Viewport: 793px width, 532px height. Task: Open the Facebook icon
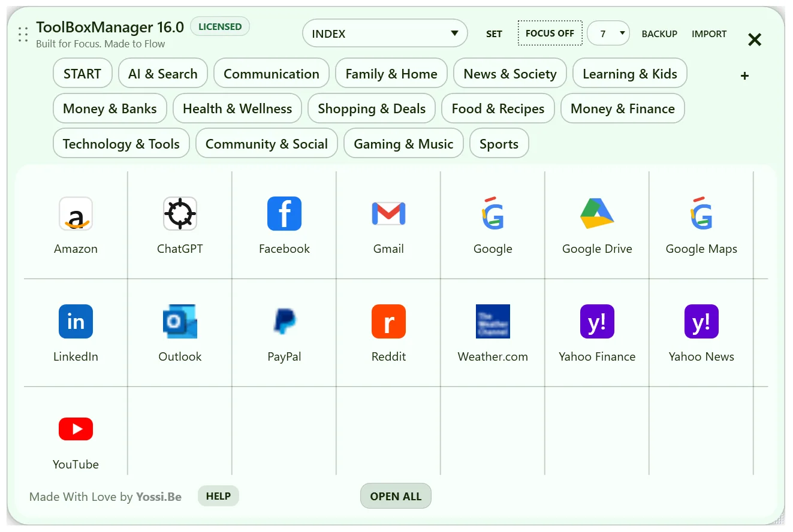(284, 214)
